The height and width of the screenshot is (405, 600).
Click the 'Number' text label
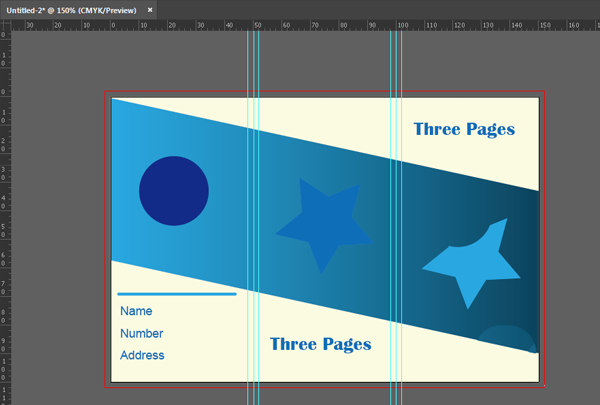tap(141, 334)
